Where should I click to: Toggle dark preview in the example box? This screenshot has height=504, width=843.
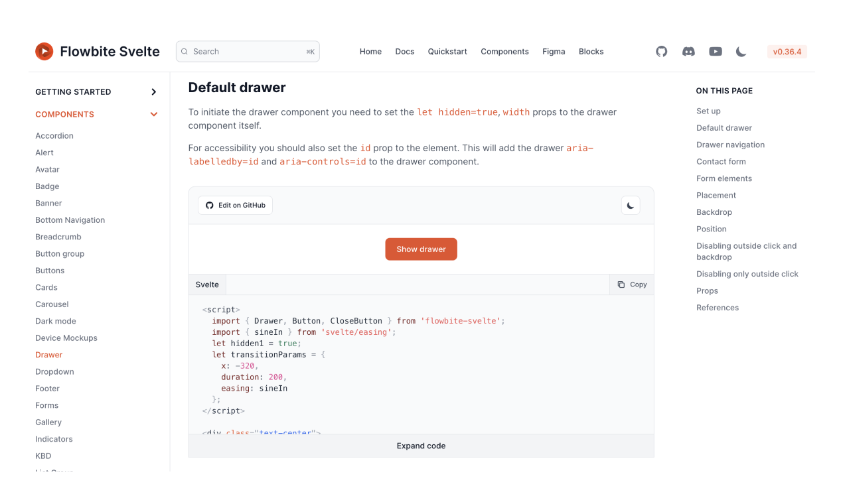[x=631, y=205]
